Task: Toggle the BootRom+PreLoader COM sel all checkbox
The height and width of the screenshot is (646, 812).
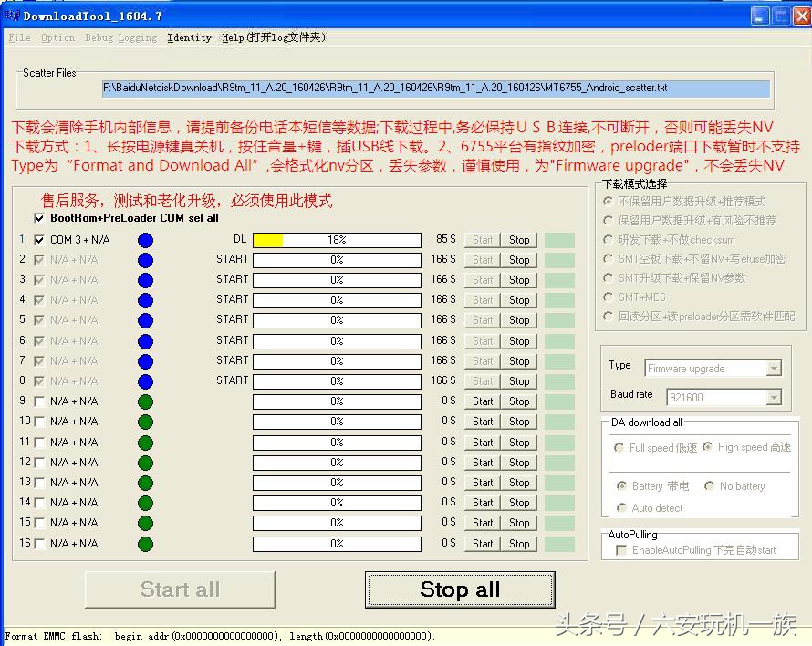Action: (x=38, y=218)
